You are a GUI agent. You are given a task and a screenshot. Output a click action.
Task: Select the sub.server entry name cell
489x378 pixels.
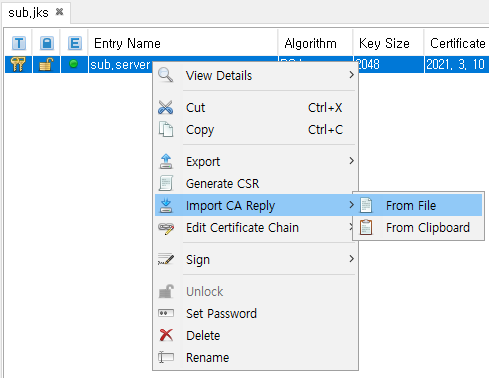(120, 65)
